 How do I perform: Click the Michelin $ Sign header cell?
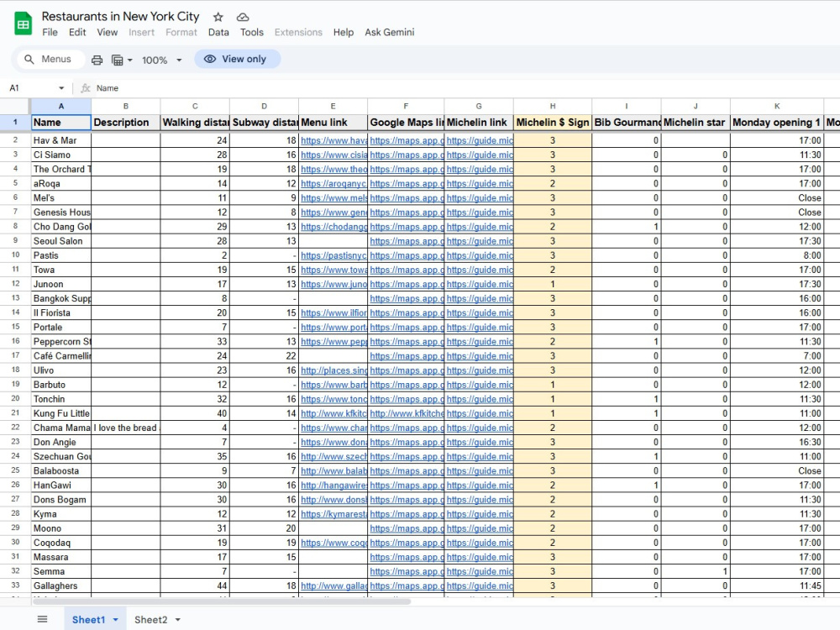[x=553, y=123]
